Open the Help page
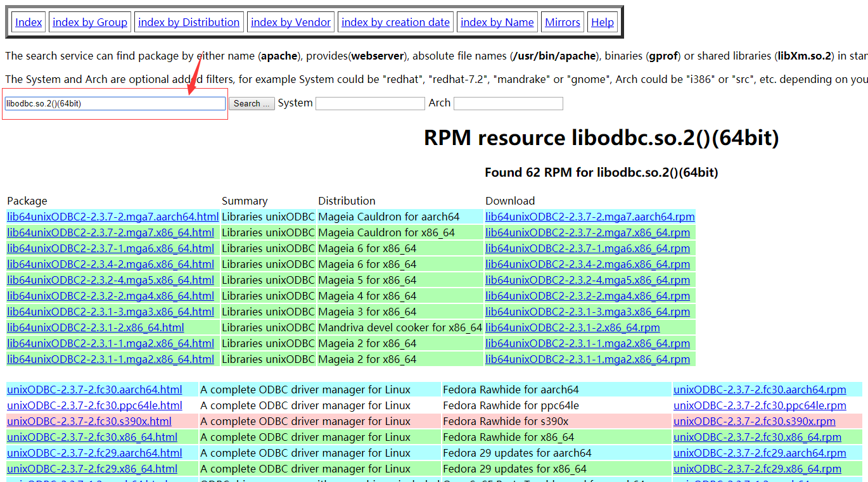Viewport: 868px width, 482px height. click(603, 22)
